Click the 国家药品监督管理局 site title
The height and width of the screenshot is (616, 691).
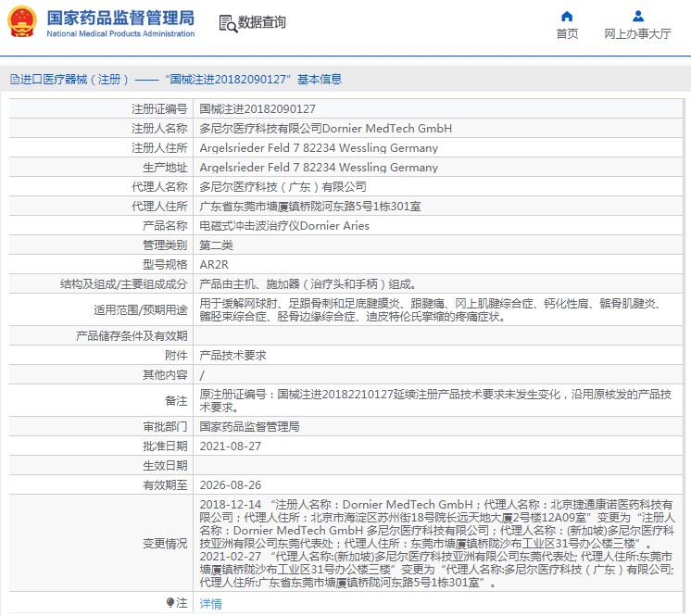(x=120, y=17)
